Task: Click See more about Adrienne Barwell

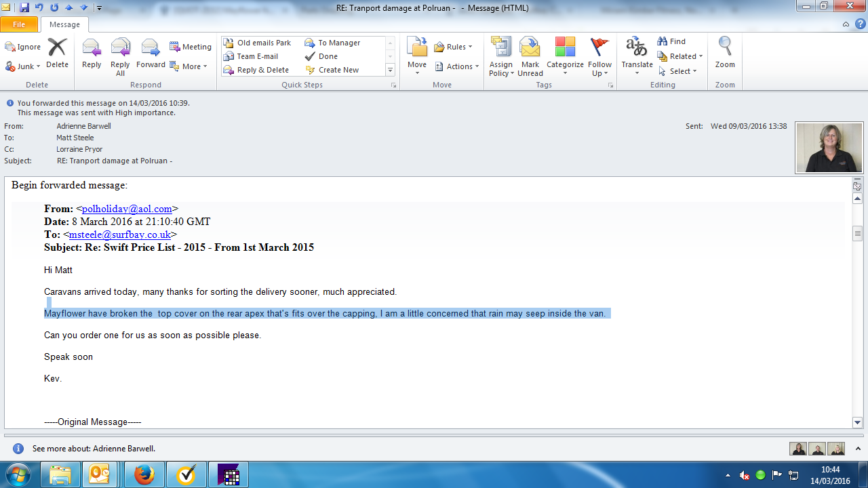Action: 94,449
